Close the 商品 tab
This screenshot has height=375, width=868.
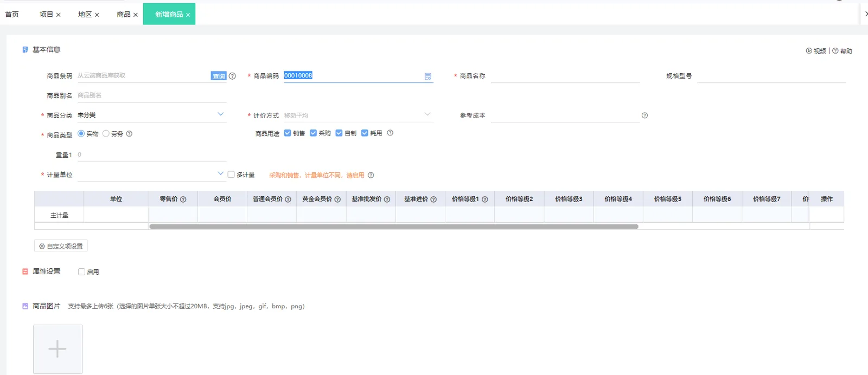(136, 15)
